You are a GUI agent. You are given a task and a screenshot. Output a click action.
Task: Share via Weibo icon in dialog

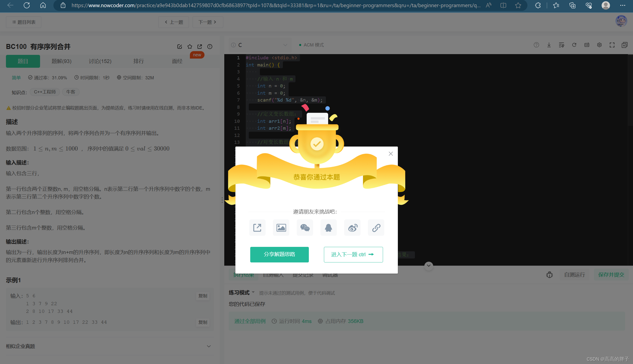[x=352, y=228]
